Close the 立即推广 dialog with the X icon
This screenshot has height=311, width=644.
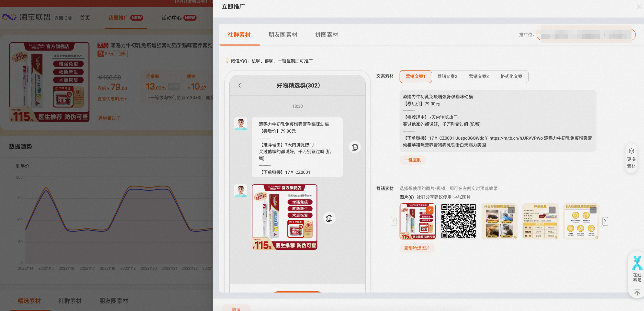click(x=639, y=7)
